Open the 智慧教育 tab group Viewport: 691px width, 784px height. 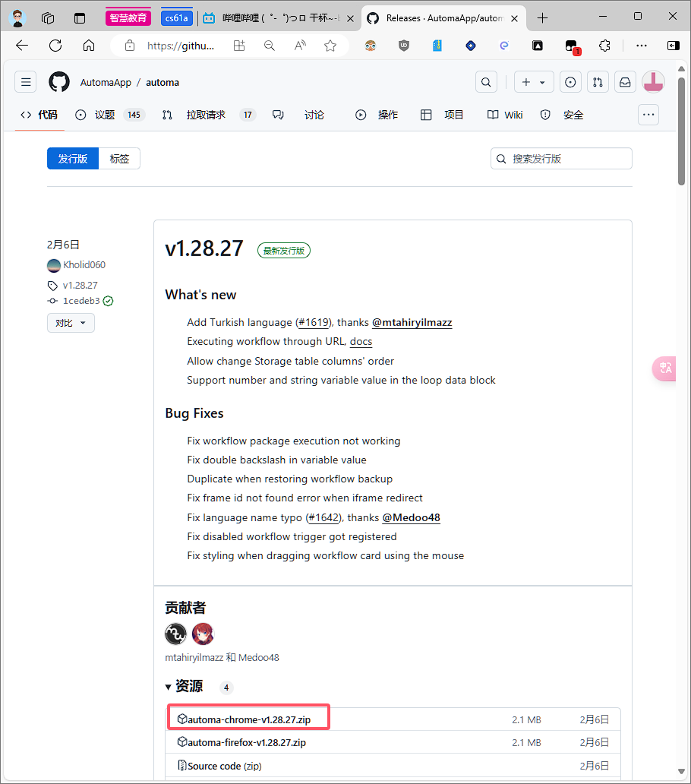(128, 18)
